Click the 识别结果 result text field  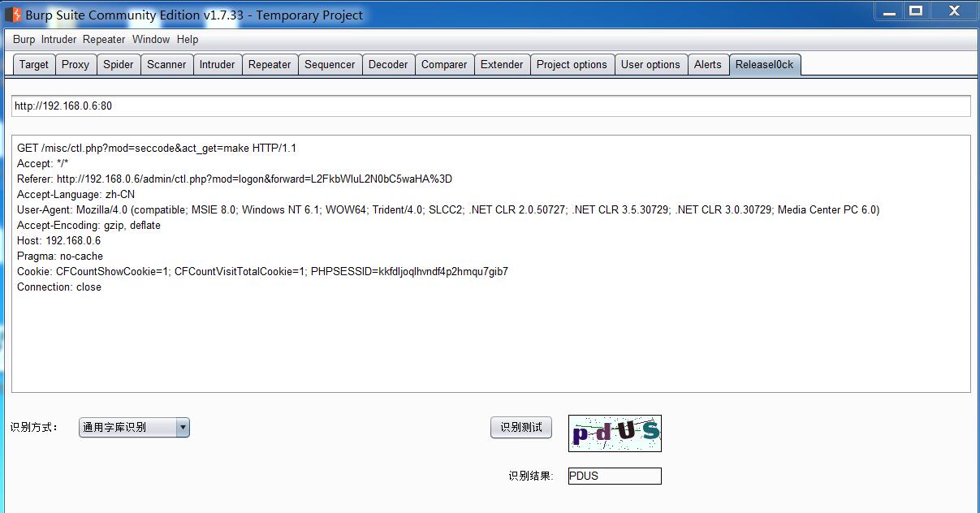[x=615, y=476]
